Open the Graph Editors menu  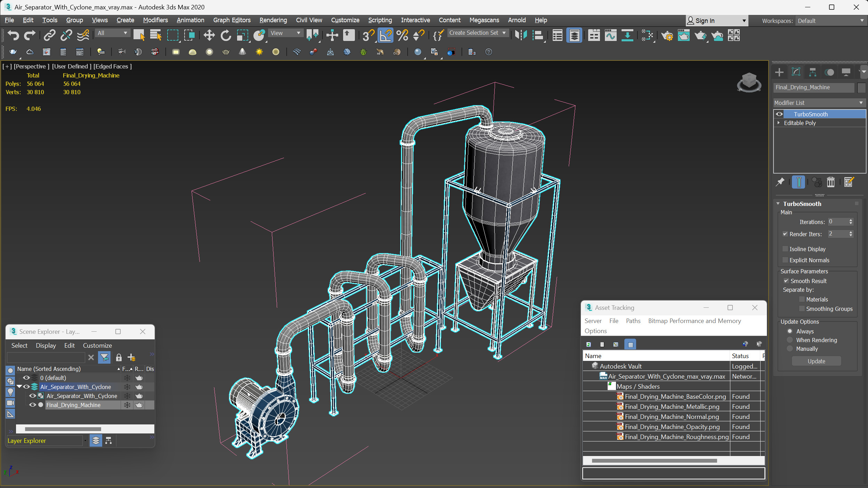pyautogui.click(x=232, y=20)
